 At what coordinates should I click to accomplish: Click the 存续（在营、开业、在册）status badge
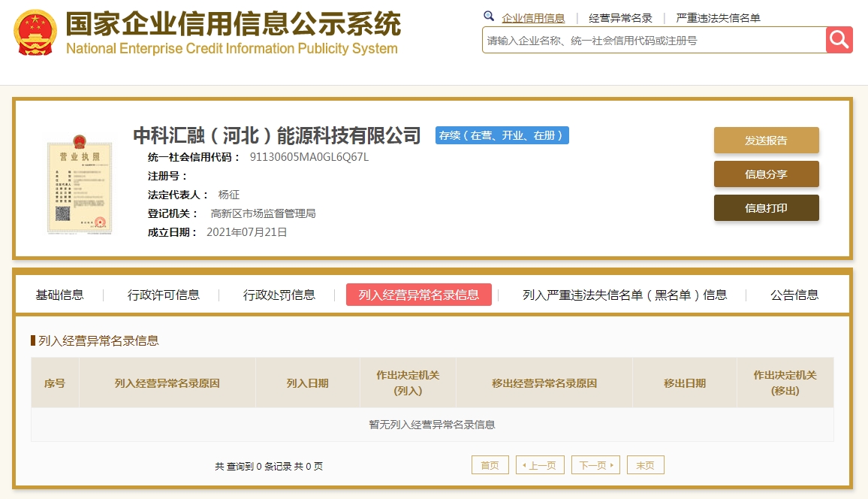tap(502, 135)
